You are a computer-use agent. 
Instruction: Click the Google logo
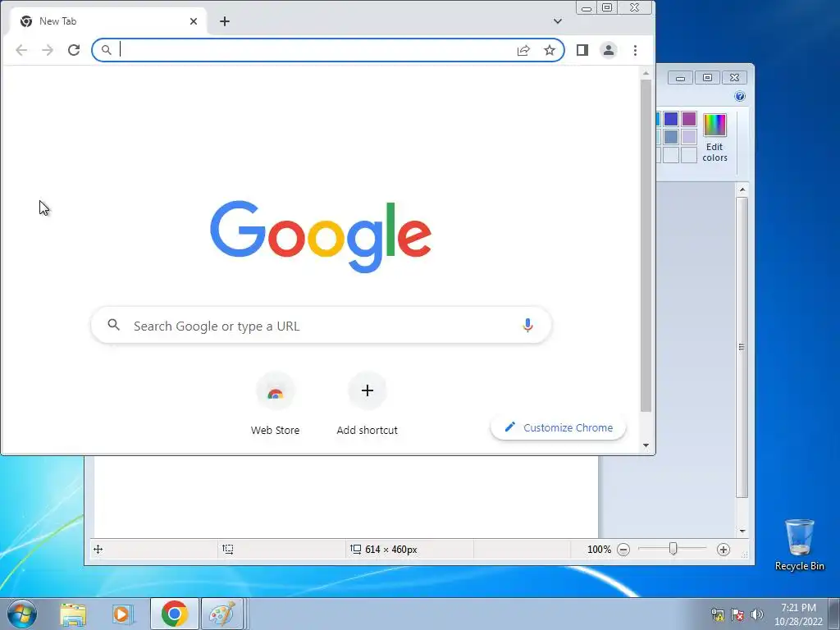(x=321, y=236)
